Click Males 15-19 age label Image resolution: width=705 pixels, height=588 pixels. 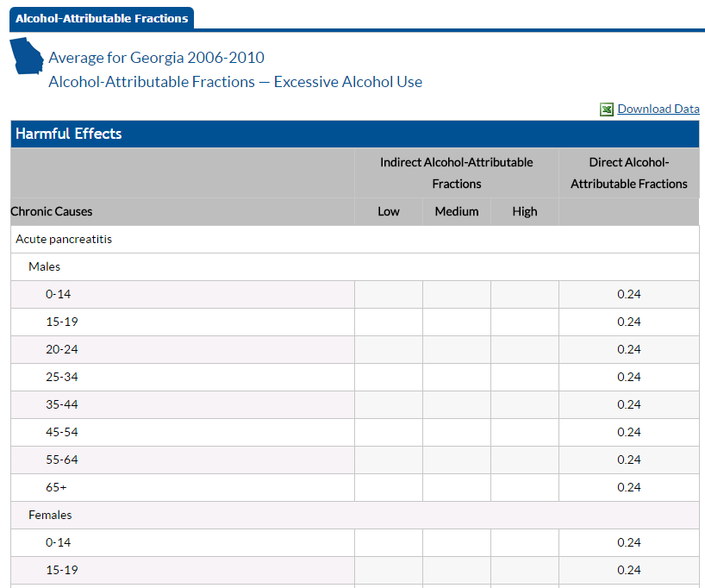tap(61, 322)
